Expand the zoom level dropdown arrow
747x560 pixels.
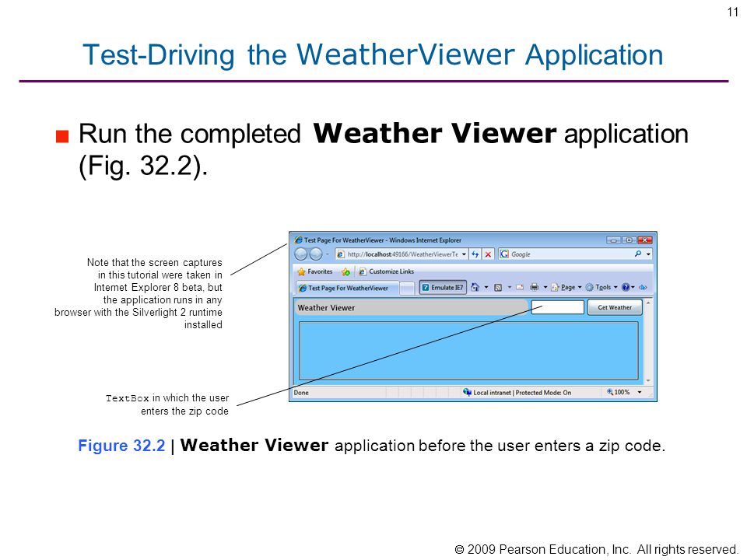(x=640, y=392)
